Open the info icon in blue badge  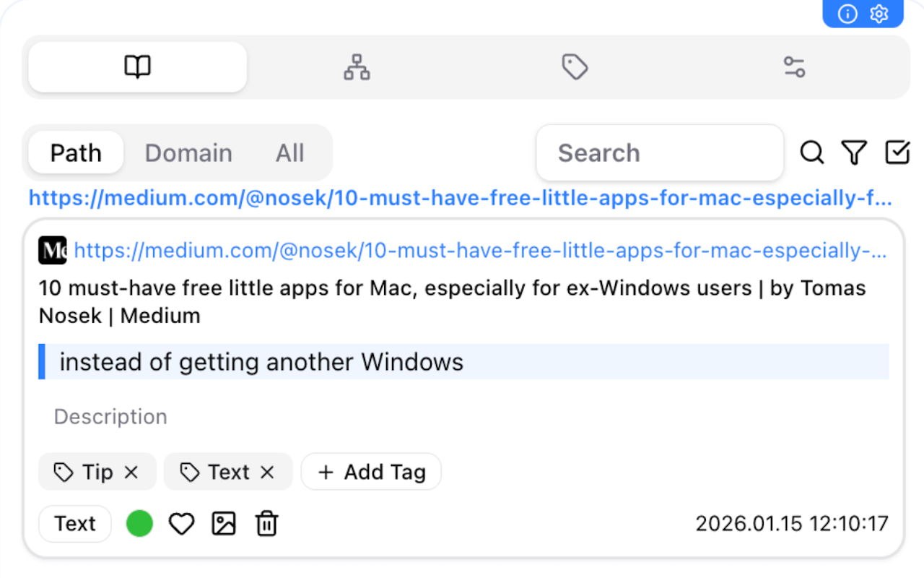click(847, 14)
